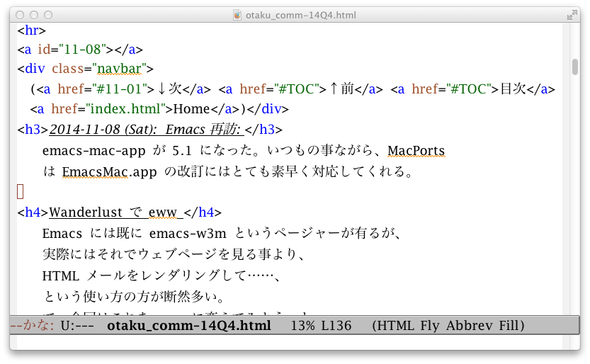The width and height of the screenshot is (590, 364).
Task: Click the href value "index.html"
Action: pyautogui.click(x=125, y=109)
